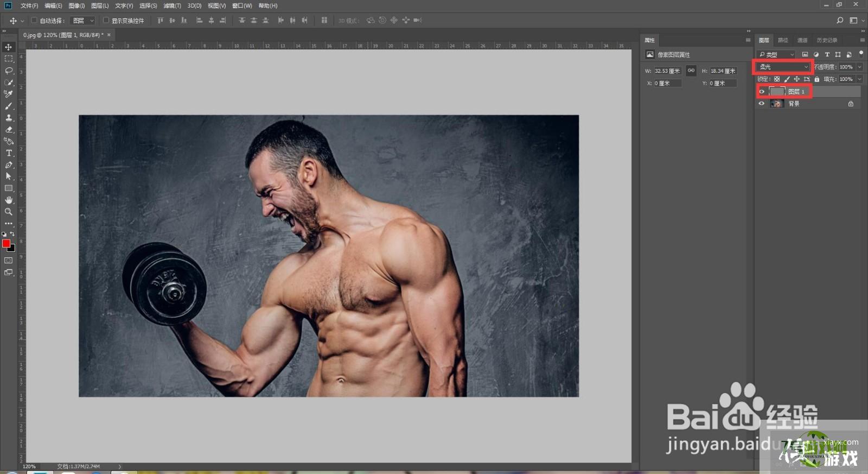Click the black background color swatch

(x=12, y=249)
